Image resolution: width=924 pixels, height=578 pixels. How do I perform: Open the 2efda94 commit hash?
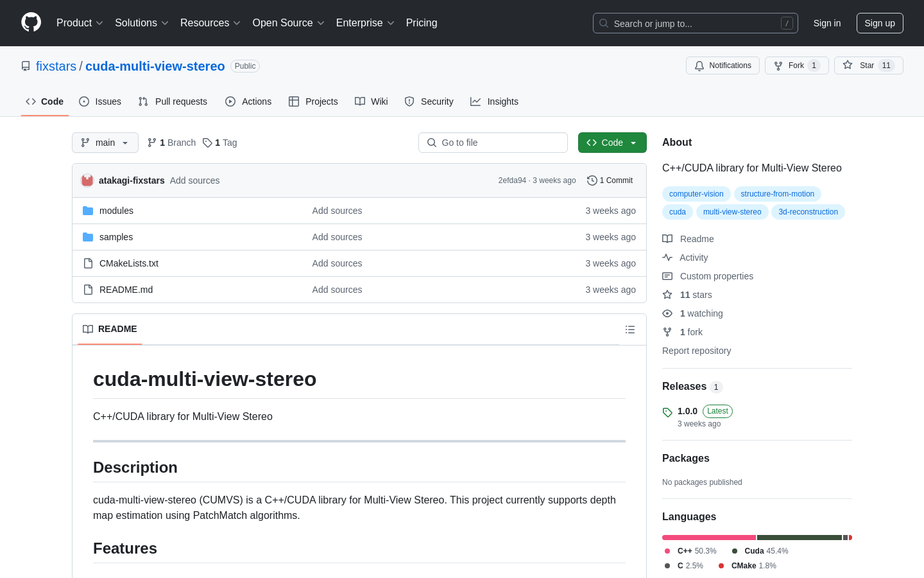coord(512,180)
